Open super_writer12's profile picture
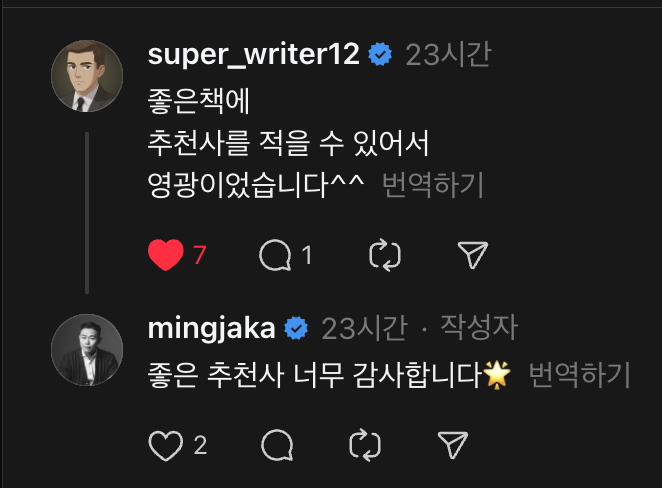Screen dimensions: 662x488 [x=87, y=76]
